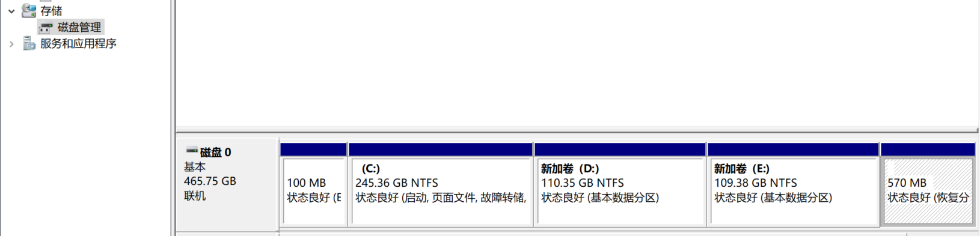Select the 570 MB recovery partition

(x=928, y=192)
